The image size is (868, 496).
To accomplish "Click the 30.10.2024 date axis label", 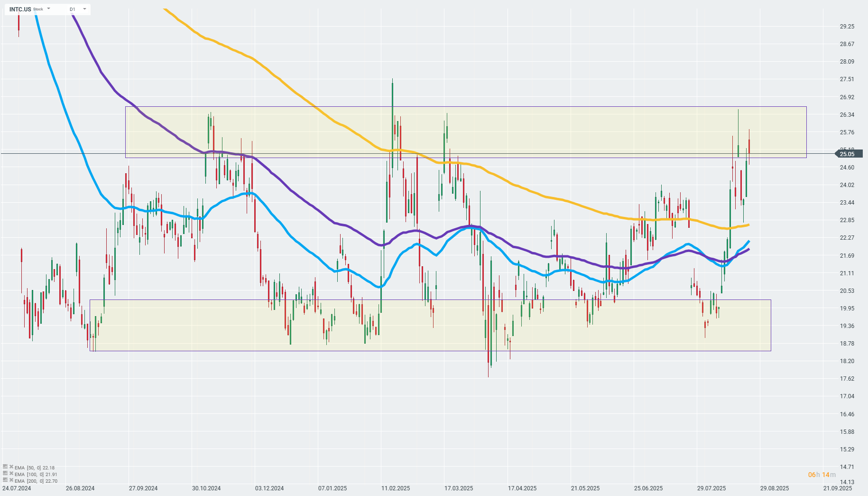I will tap(206, 488).
